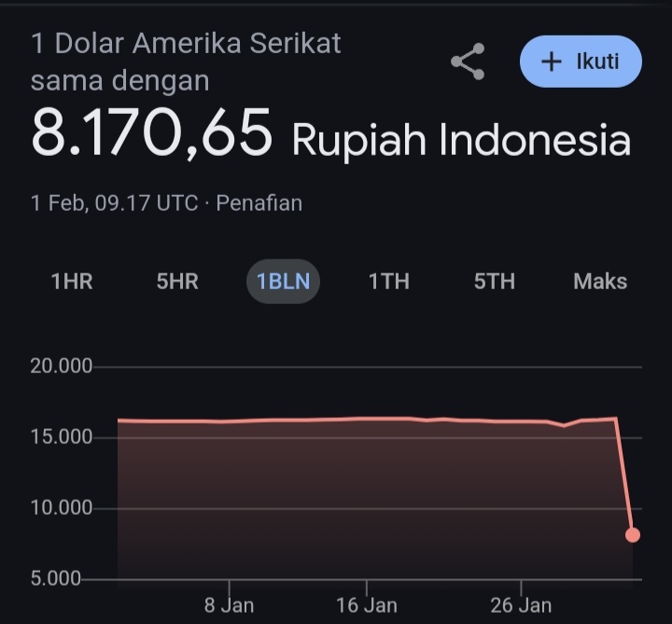
Task: Click the endpoint dot on the chart line
Action: [x=633, y=534]
